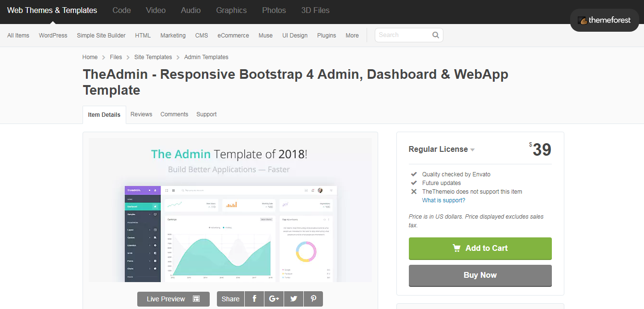The image size is (644, 309).
Task: Go to Admin Templates breadcrumb
Action: 206,57
